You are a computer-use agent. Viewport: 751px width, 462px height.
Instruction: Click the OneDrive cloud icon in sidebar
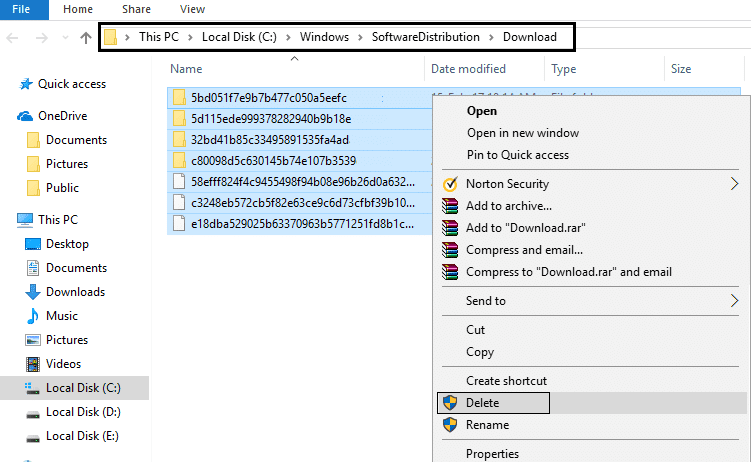pos(25,116)
